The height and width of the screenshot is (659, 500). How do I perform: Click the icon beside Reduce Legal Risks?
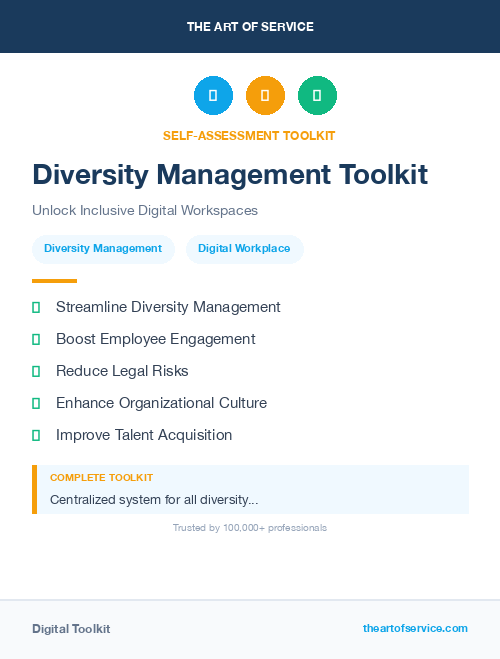(36, 372)
